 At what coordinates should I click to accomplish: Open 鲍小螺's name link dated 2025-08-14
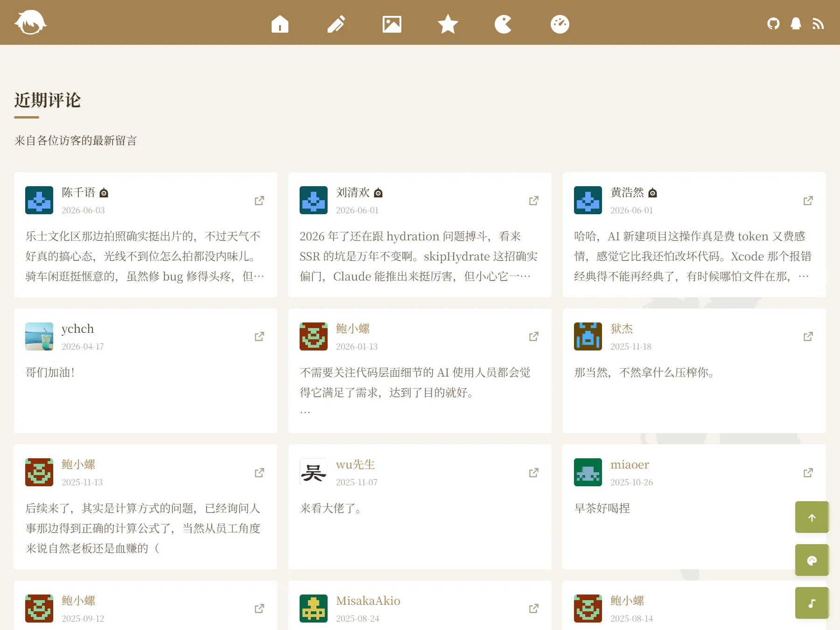pos(627,601)
